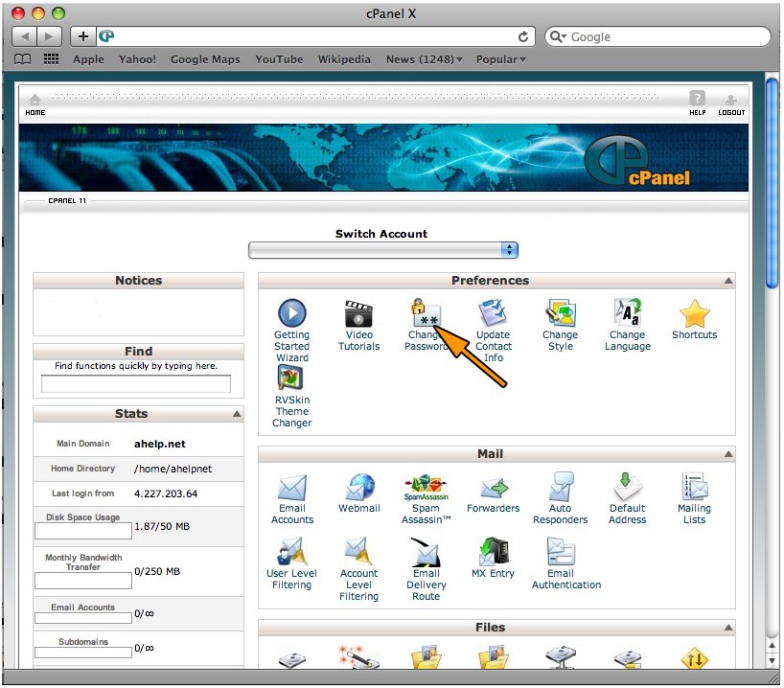Collapse the Stats panel
The width and height of the screenshot is (784, 688).
coord(237,414)
